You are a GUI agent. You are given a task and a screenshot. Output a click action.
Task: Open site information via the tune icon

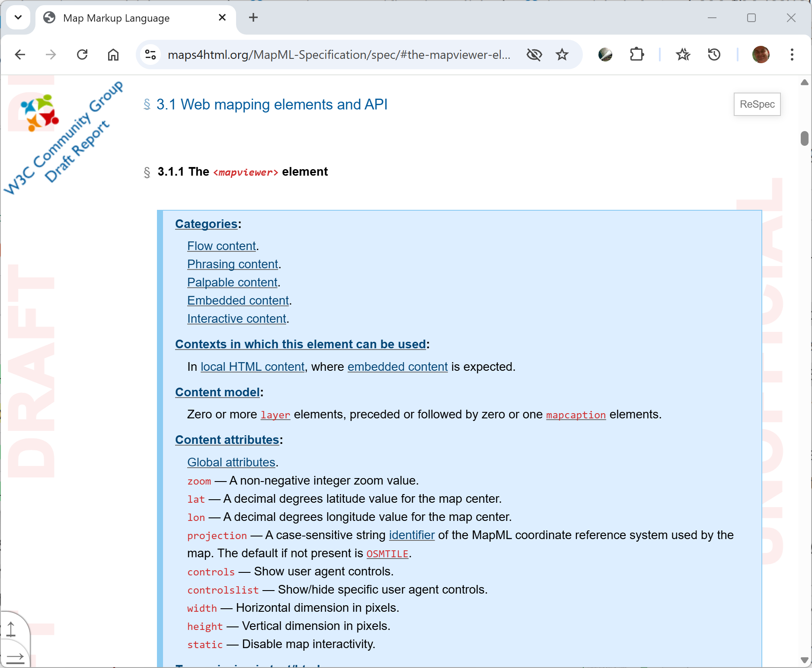[150, 55]
